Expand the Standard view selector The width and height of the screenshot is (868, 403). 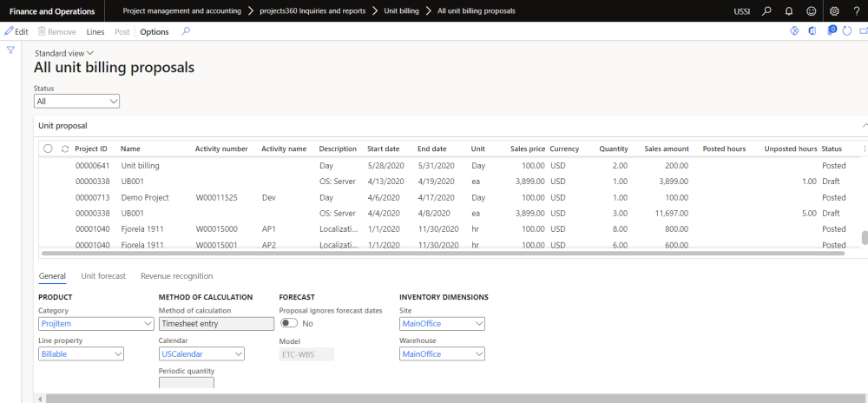[64, 53]
